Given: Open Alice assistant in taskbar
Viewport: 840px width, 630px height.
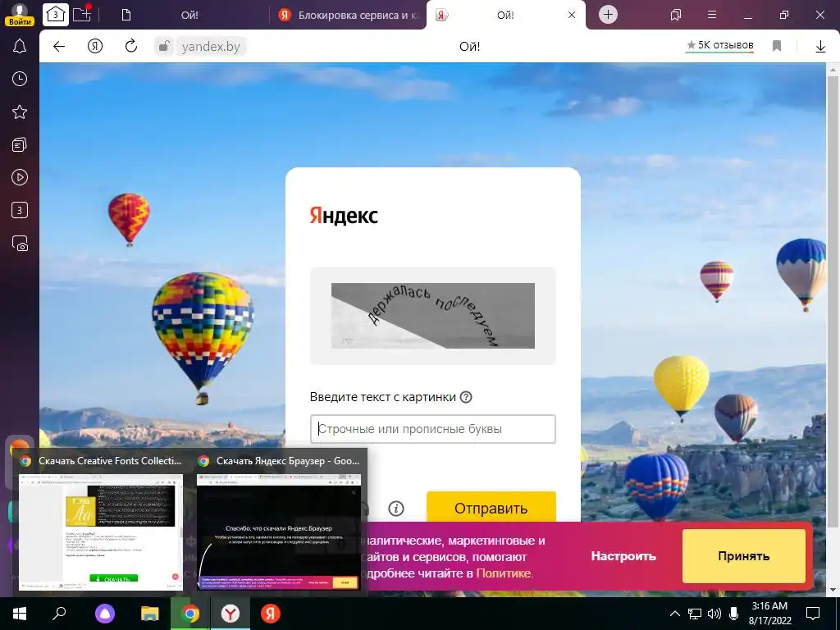Looking at the screenshot, I should point(105,614).
